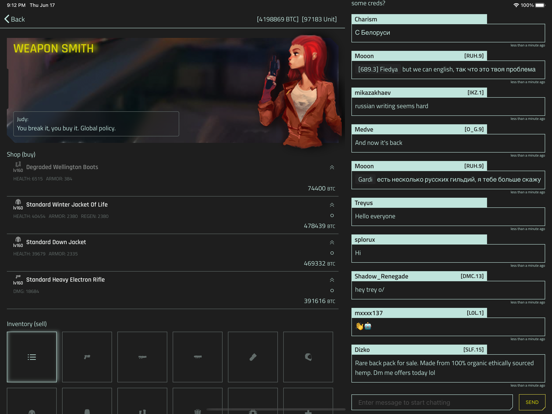This screenshot has width=552, height=414.
Task: Click the [KZ.1] guild tag
Action: [476, 92]
